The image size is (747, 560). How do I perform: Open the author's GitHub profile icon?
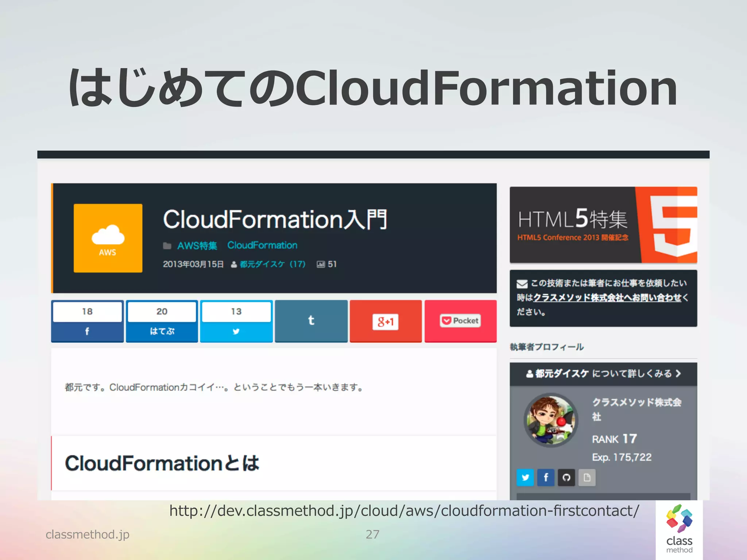566,478
